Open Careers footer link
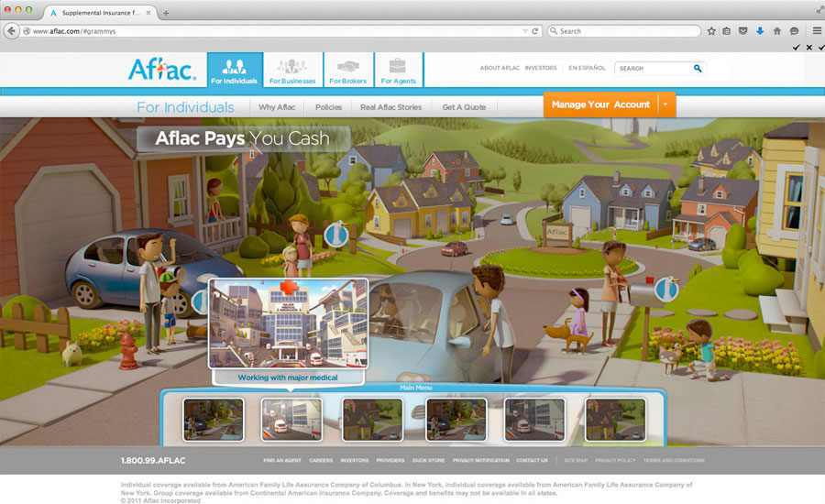This screenshot has height=504, width=825. click(x=321, y=460)
